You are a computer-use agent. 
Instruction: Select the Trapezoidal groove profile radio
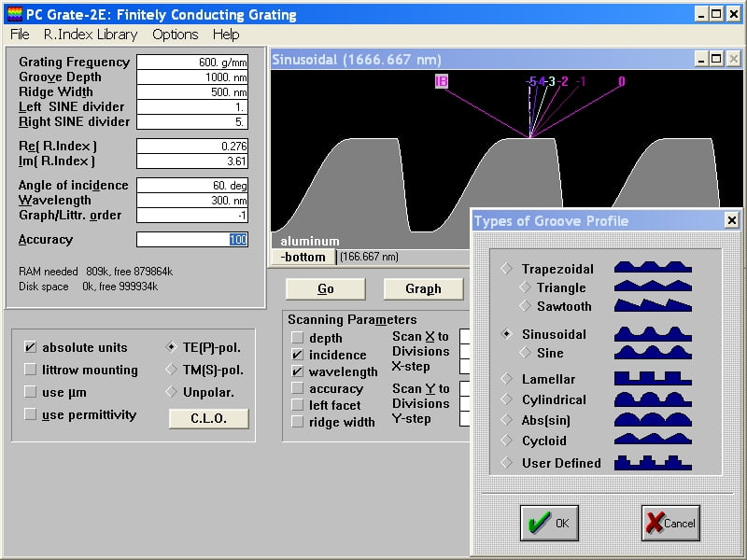tap(506, 269)
